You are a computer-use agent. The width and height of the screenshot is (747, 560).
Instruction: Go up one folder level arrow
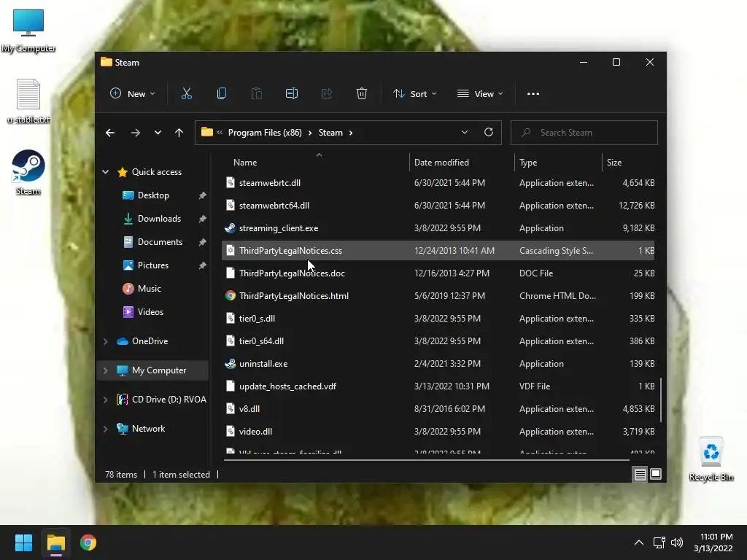[179, 133]
